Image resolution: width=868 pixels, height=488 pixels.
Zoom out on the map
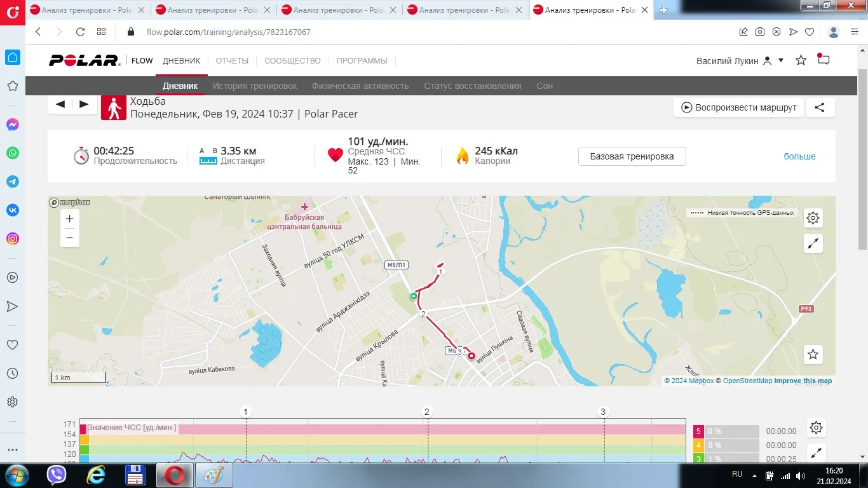point(70,238)
